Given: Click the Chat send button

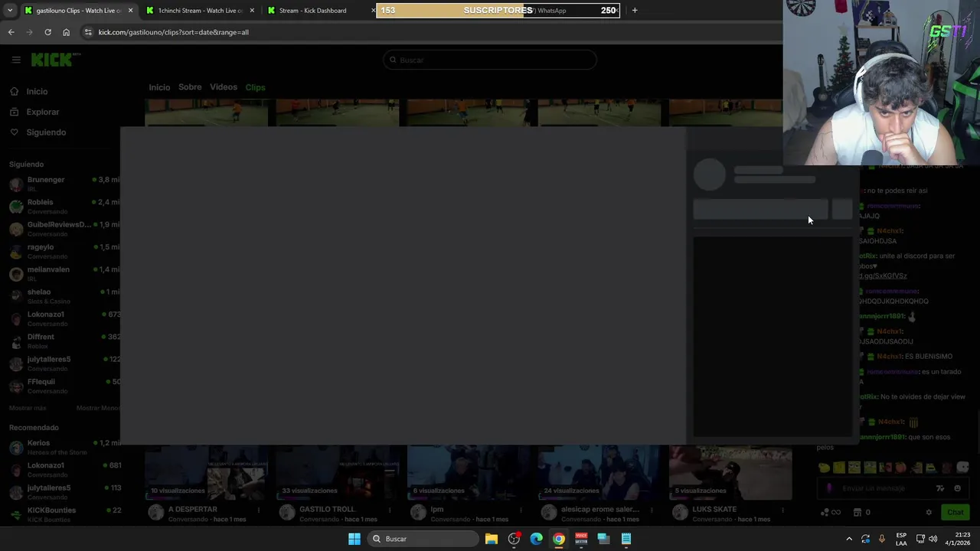Looking at the screenshot, I should point(955,512).
